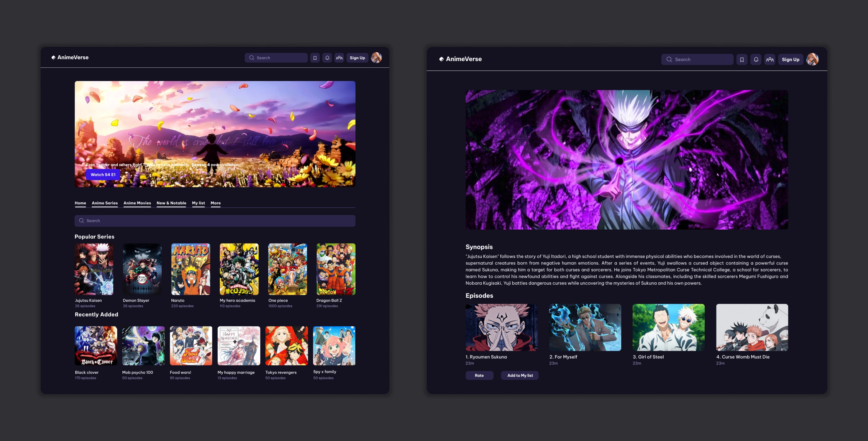The height and width of the screenshot is (441, 868).
Task: Open the My happy marriage poster
Action: [x=239, y=346]
